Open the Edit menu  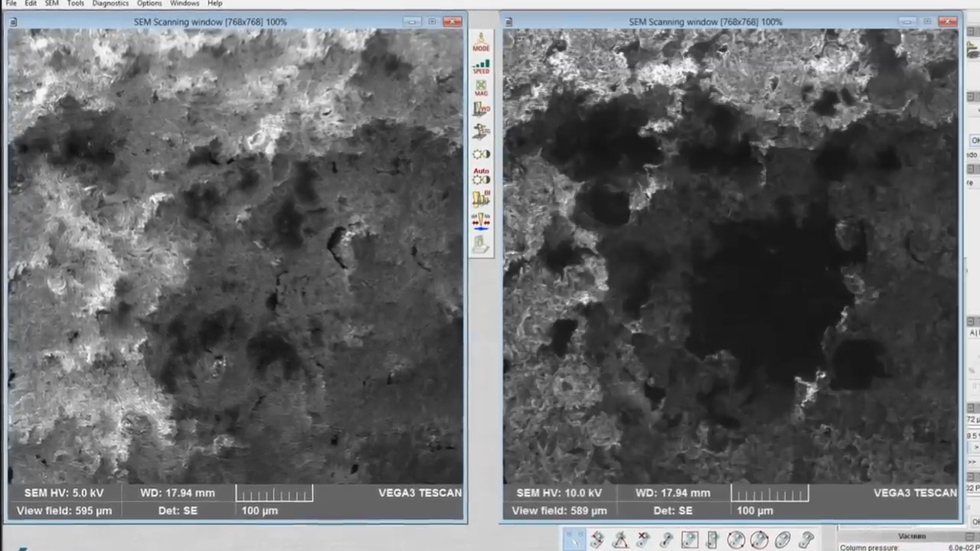pyautogui.click(x=31, y=3)
